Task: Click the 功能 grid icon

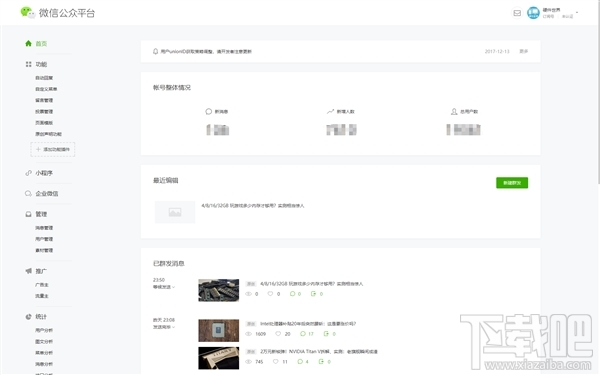Action: coord(28,64)
